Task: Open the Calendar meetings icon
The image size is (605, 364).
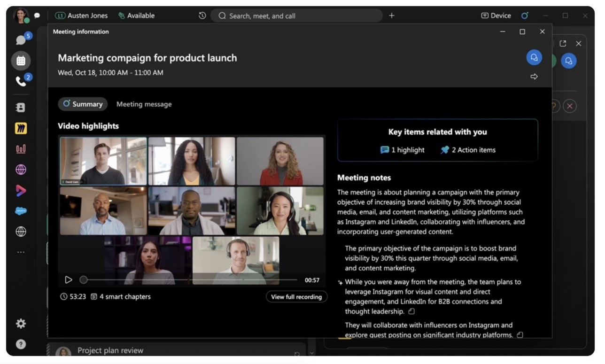Action: [x=21, y=61]
